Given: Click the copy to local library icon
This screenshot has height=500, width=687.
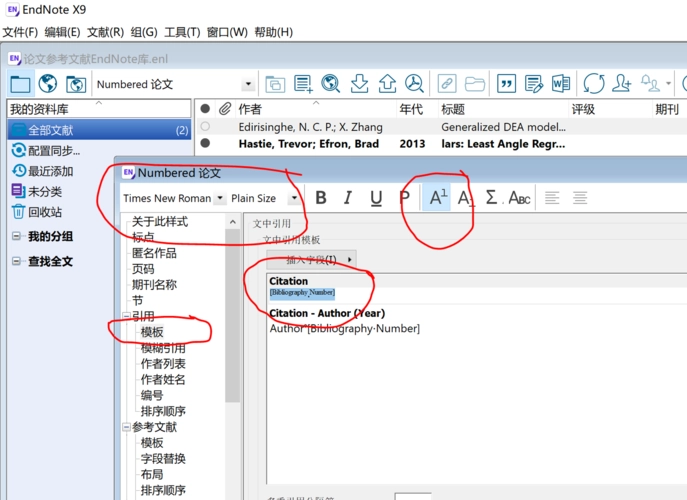Looking at the screenshot, I should click(275, 84).
